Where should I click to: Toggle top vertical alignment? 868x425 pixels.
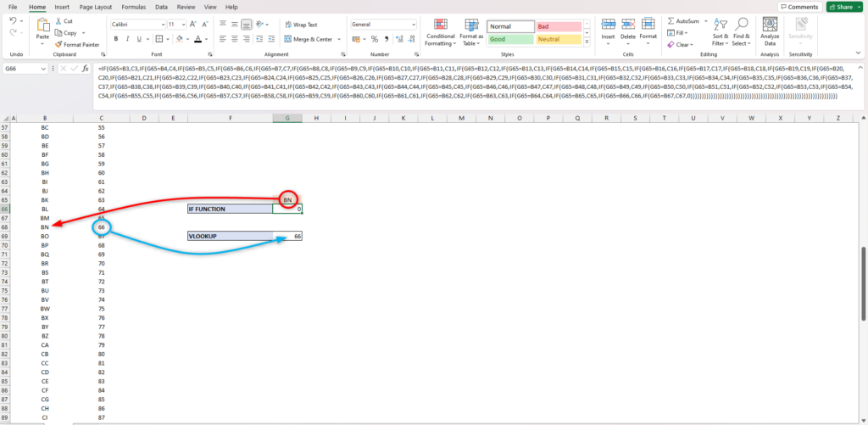point(223,25)
